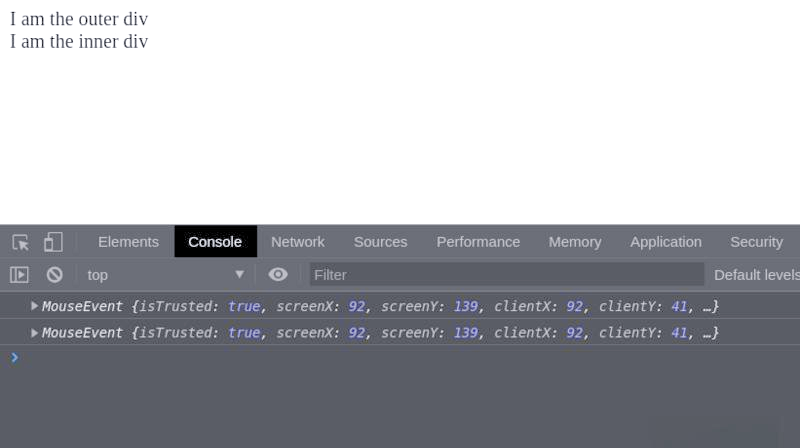Open the Network tab
The image size is (800, 448).
pyautogui.click(x=297, y=242)
